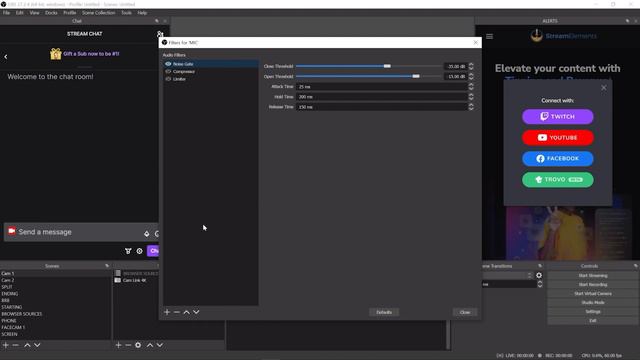Open the Help menu

(x=142, y=13)
